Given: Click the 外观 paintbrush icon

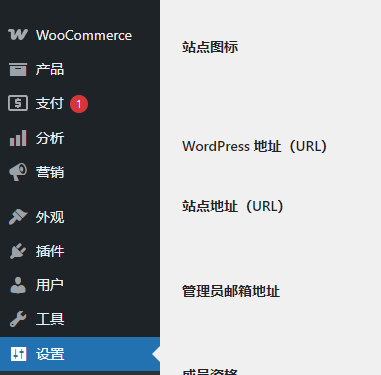Looking at the screenshot, I should [18, 217].
